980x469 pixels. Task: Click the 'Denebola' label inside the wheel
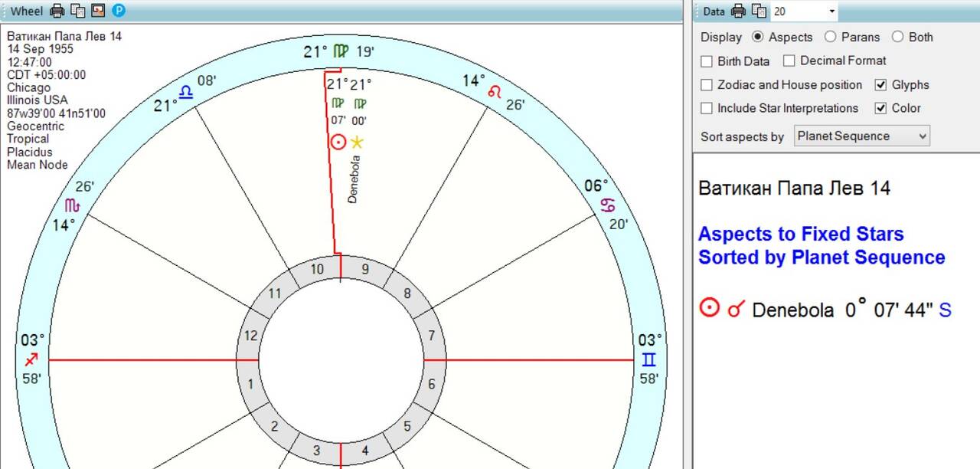pos(353,179)
